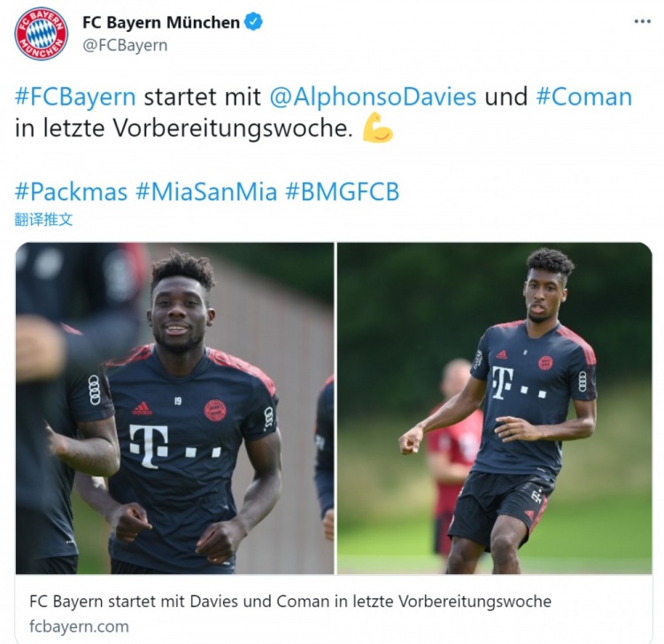Open the fcbayern.com link card domain
Viewport: 664px width, 644px height.
point(79,626)
